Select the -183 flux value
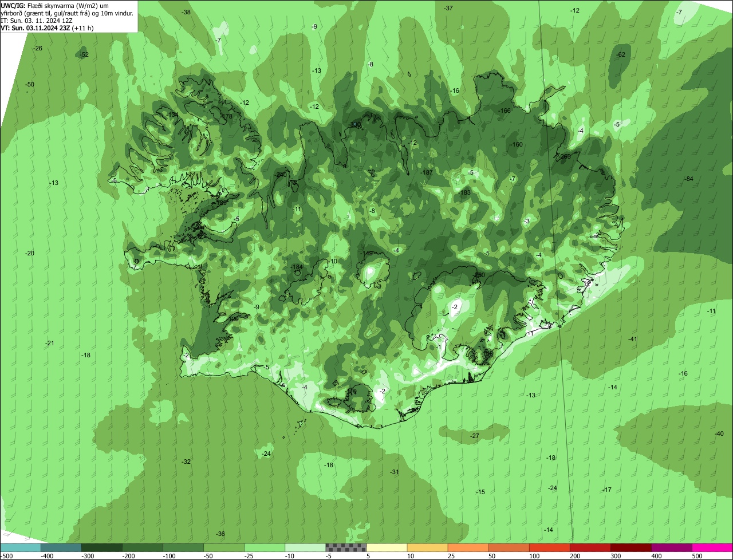The width and height of the screenshot is (733, 560). [x=464, y=192]
